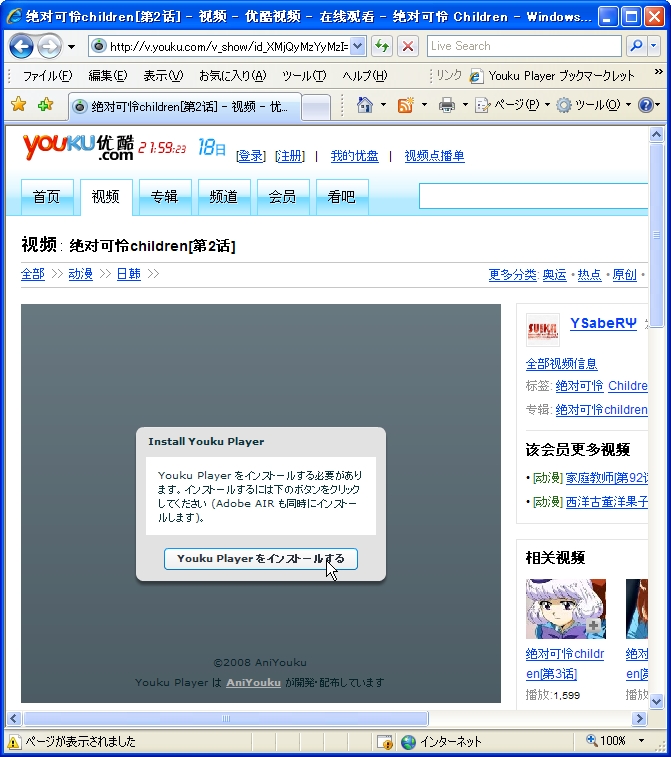Viewport: 671px width, 757px height.
Task: Stop loading with the red X icon
Action: [408, 46]
